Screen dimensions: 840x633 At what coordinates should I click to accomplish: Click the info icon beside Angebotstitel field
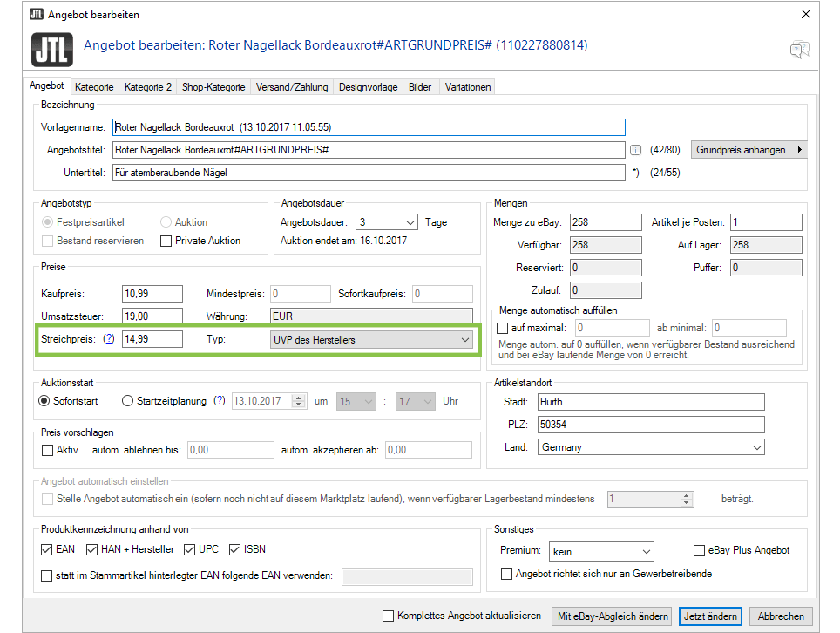coord(635,150)
